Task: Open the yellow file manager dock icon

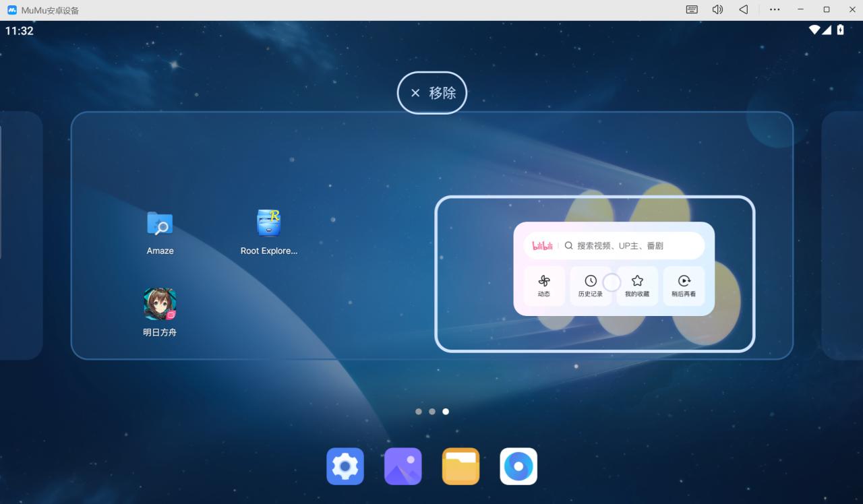Action: [460, 466]
